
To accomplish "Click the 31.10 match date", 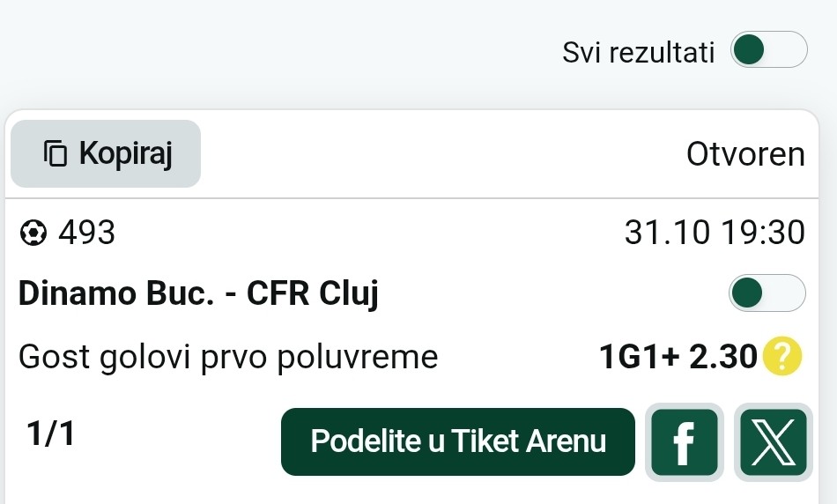I will coord(667,233).
